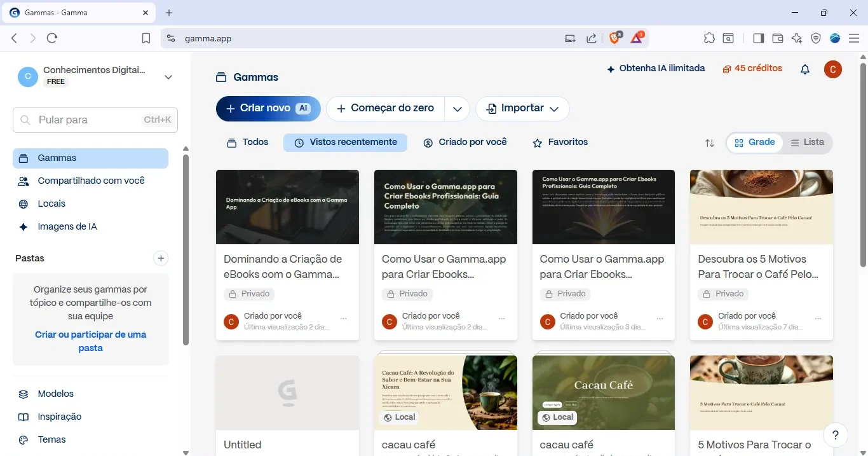Image resolution: width=868 pixels, height=456 pixels.
Task: Open site information icon in address bar
Action: pos(170,38)
